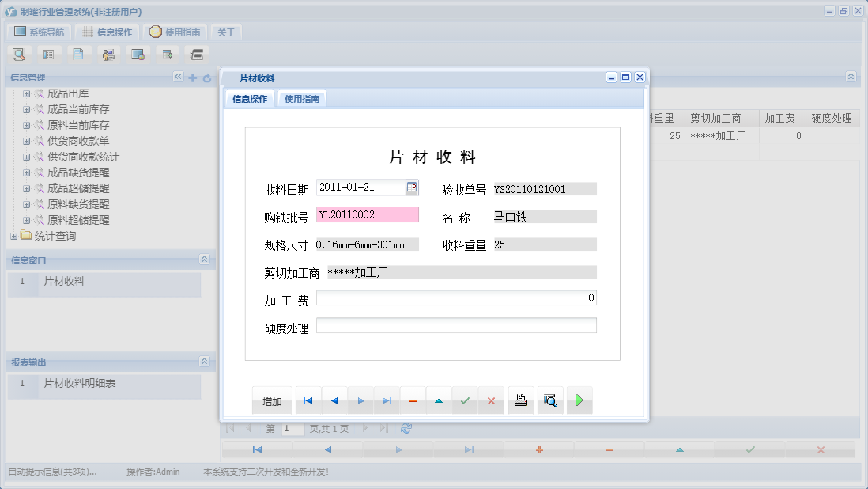Open print preview in the 片材收料 dialog

pos(550,400)
